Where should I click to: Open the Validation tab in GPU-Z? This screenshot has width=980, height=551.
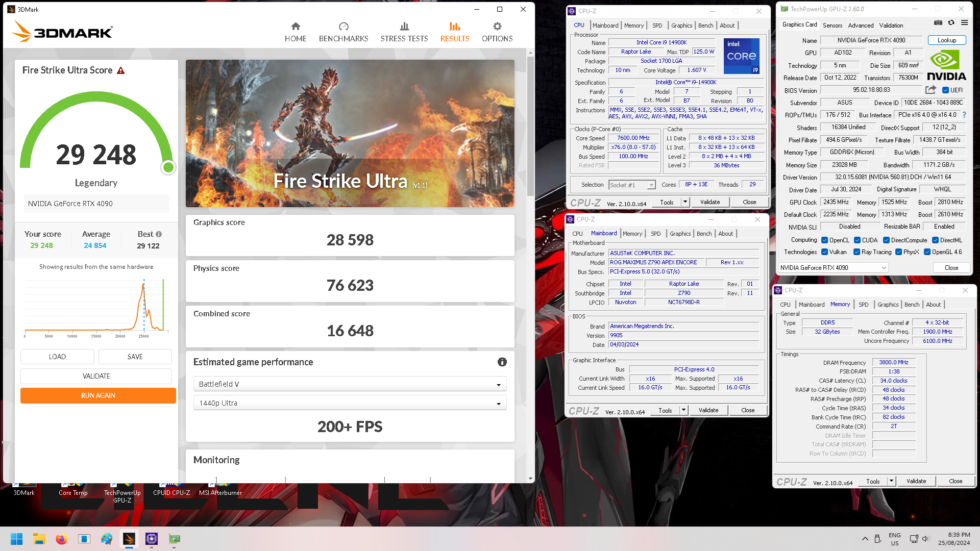(x=891, y=25)
